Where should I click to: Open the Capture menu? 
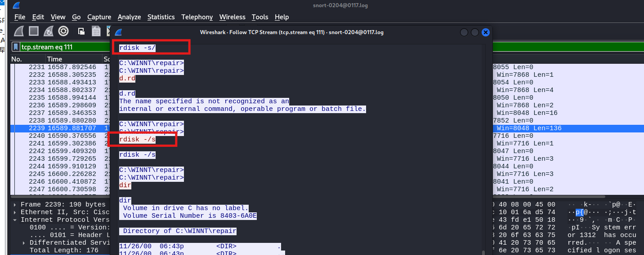pos(99,17)
